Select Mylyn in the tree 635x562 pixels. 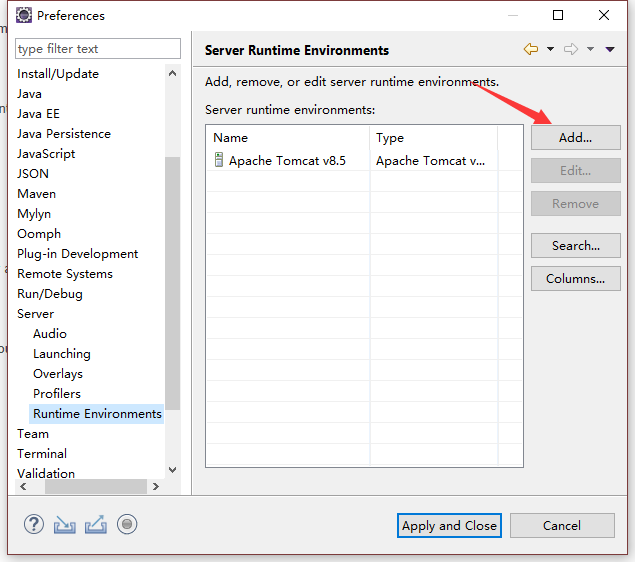34,214
